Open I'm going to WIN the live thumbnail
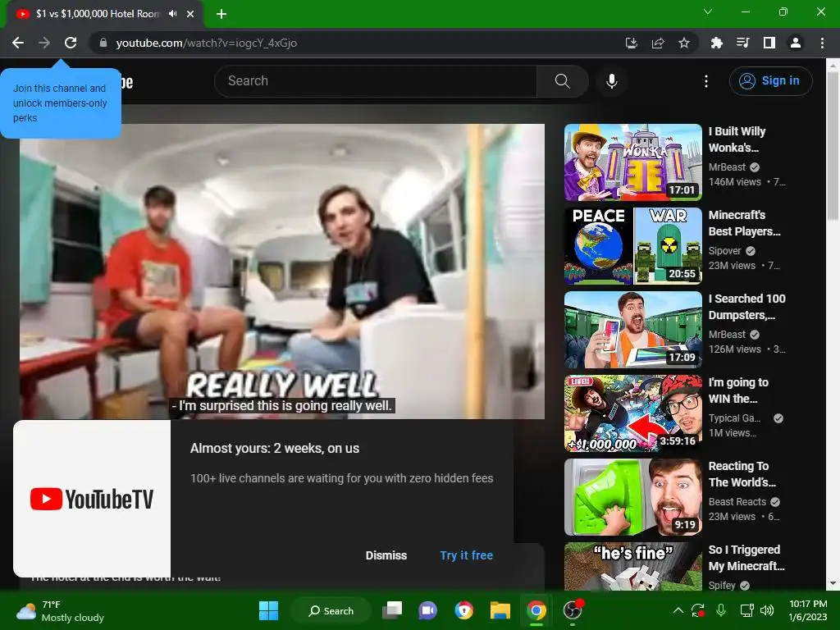This screenshot has height=630, width=840. [x=633, y=413]
